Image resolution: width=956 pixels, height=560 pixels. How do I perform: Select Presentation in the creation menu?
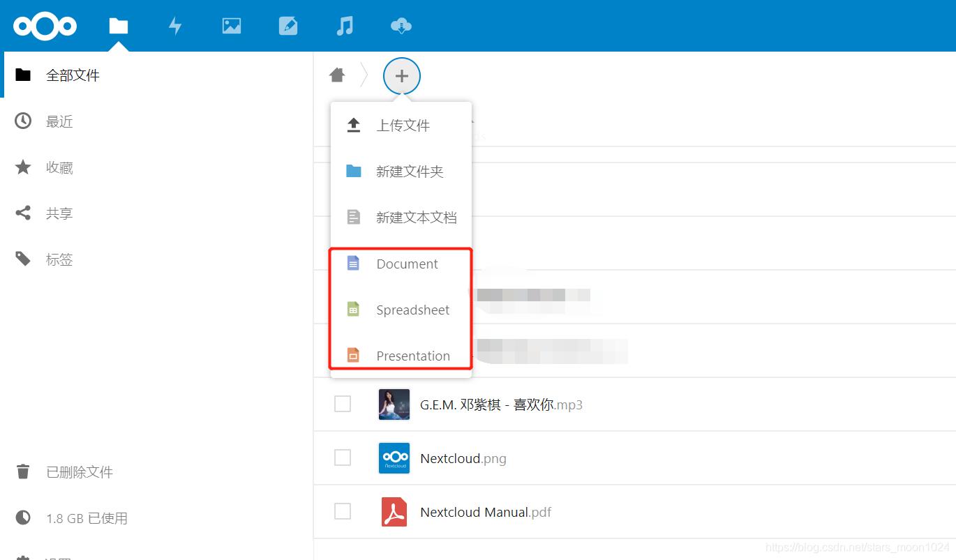[x=412, y=356]
